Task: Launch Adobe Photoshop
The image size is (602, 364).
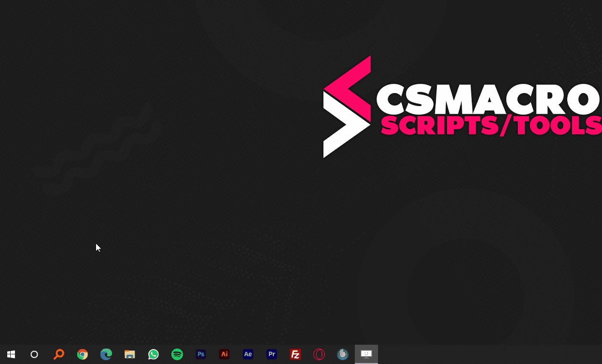Action: (x=201, y=354)
